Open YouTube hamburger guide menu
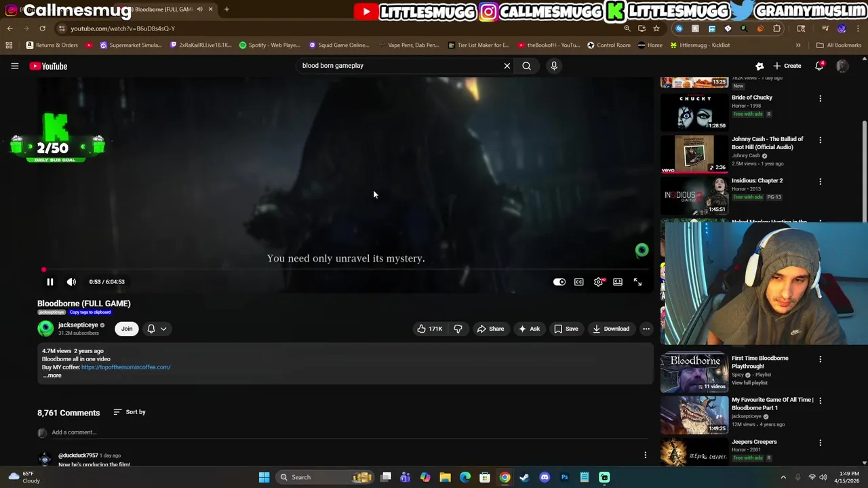This screenshot has width=868, height=488. pos(14,66)
